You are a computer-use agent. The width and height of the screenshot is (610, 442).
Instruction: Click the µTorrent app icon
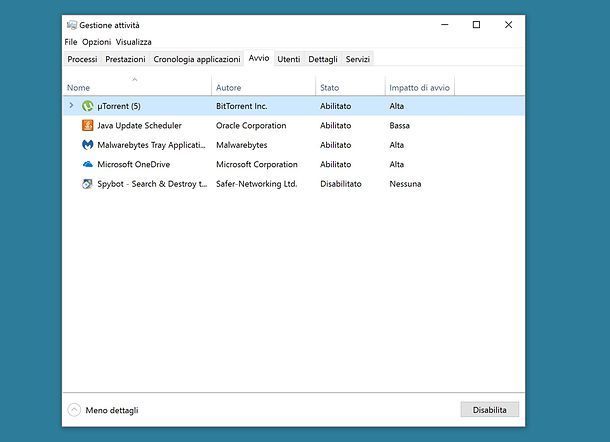tap(88, 106)
